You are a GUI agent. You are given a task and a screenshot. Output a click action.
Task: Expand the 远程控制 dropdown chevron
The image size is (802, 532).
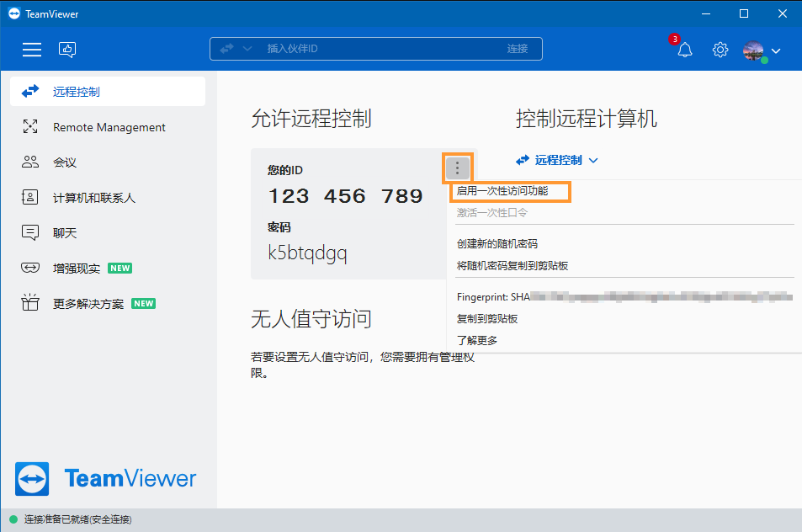[x=593, y=160]
